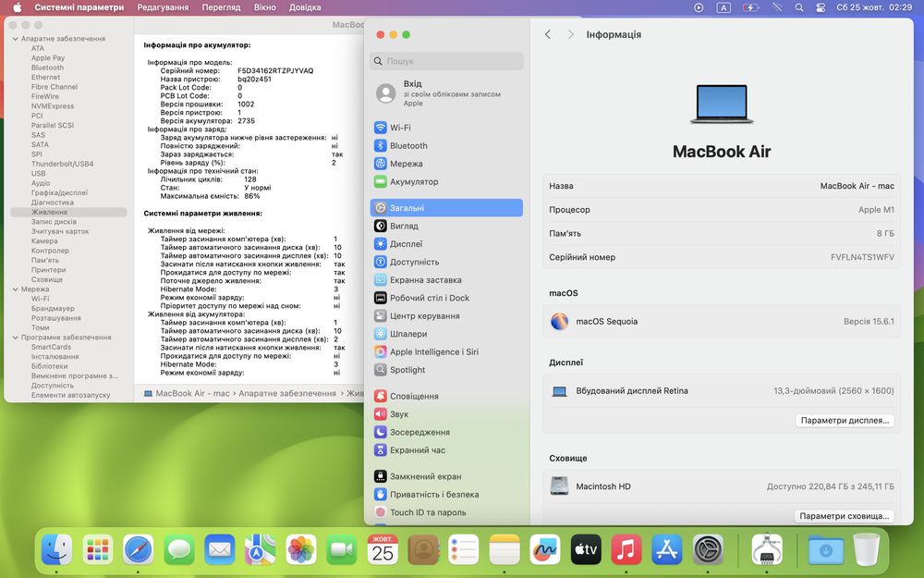
Task: Click battery status icon in menu bar
Action: pyautogui.click(x=750, y=7)
